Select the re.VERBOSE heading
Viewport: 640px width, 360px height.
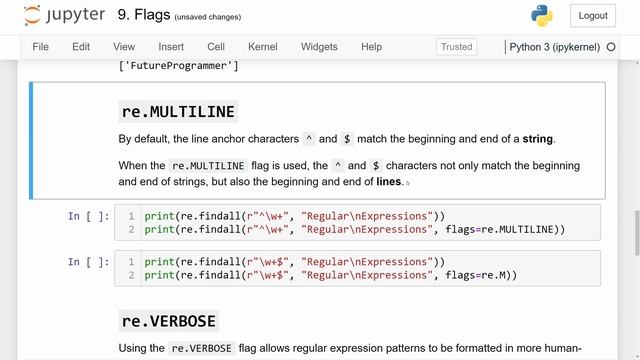[x=169, y=321]
